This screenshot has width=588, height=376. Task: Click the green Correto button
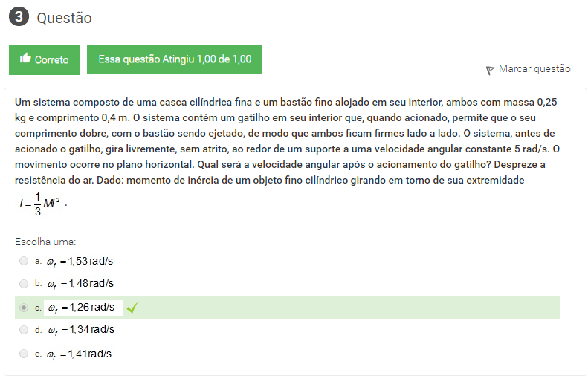[44, 59]
